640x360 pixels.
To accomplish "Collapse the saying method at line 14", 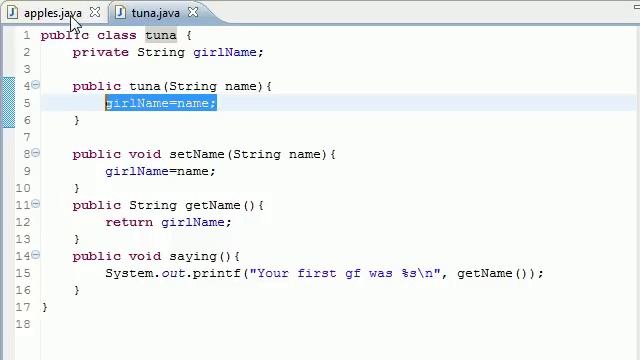I will [x=36, y=255].
